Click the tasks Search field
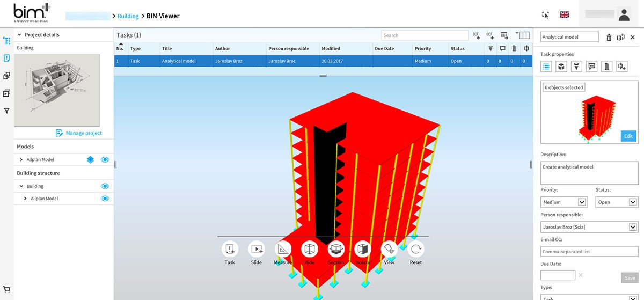 click(425, 35)
